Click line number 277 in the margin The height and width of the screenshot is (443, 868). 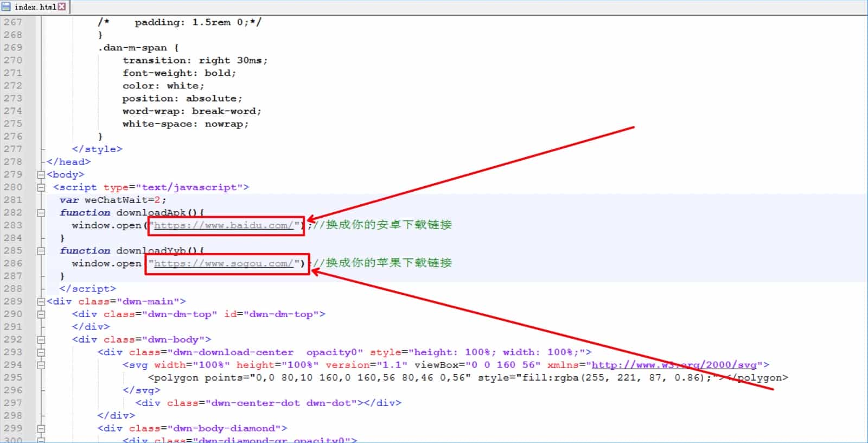click(12, 149)
